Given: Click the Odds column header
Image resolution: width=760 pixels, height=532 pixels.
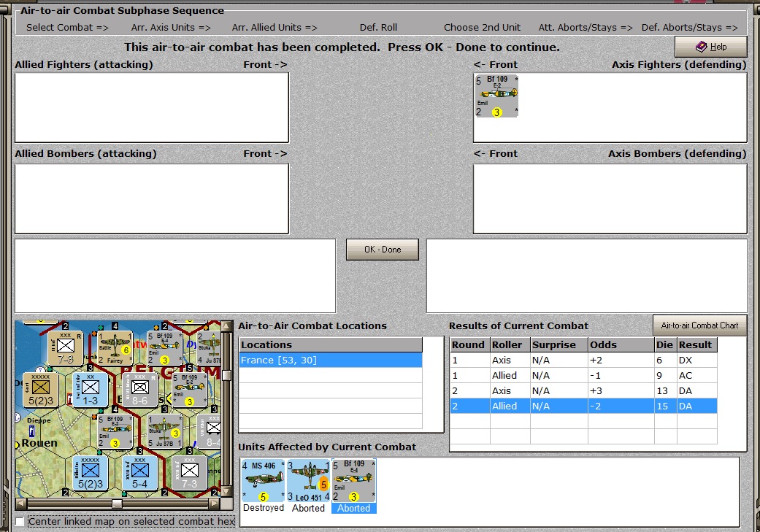Looking at the screenshot, I should coord(621,344).
